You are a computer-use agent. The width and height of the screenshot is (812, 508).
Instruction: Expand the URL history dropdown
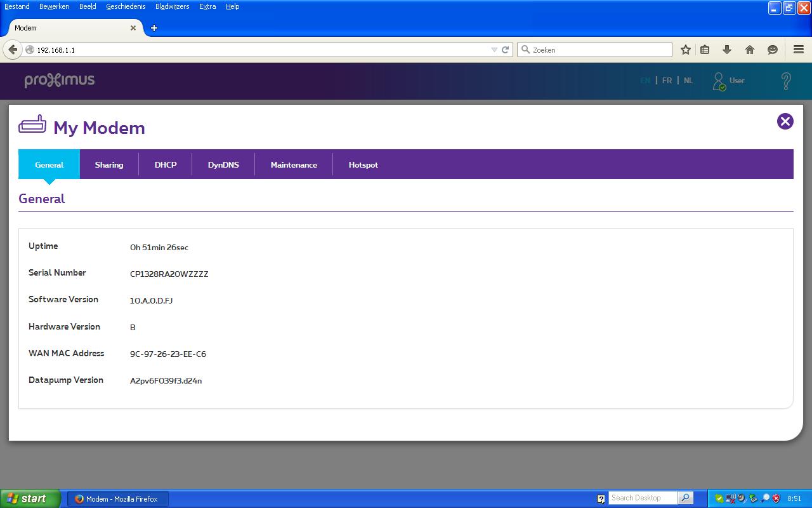(x=494, y=50)
